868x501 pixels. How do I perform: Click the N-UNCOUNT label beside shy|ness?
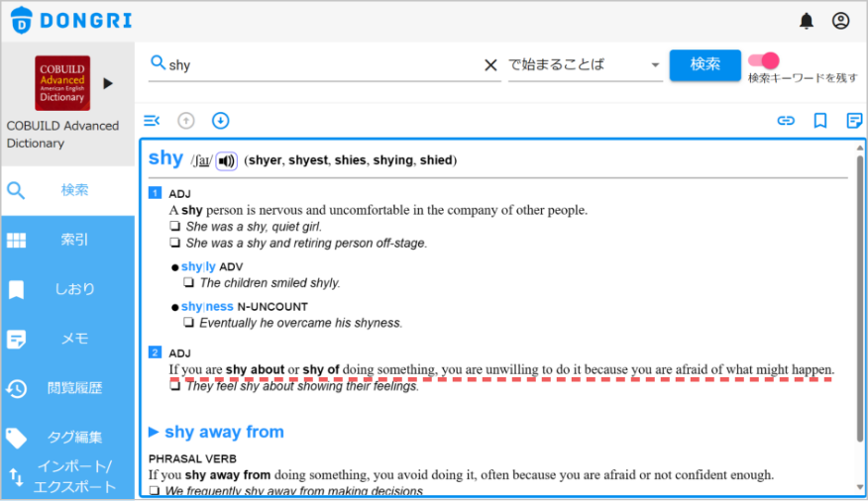(x=272, y=307)
